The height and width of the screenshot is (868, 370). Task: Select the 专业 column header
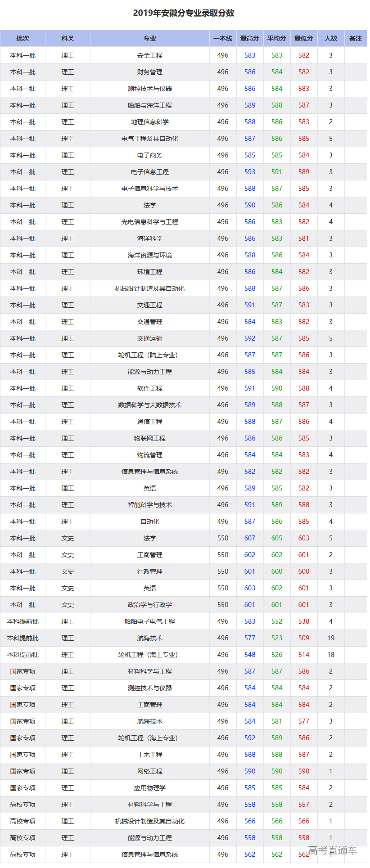pos(149,39)
